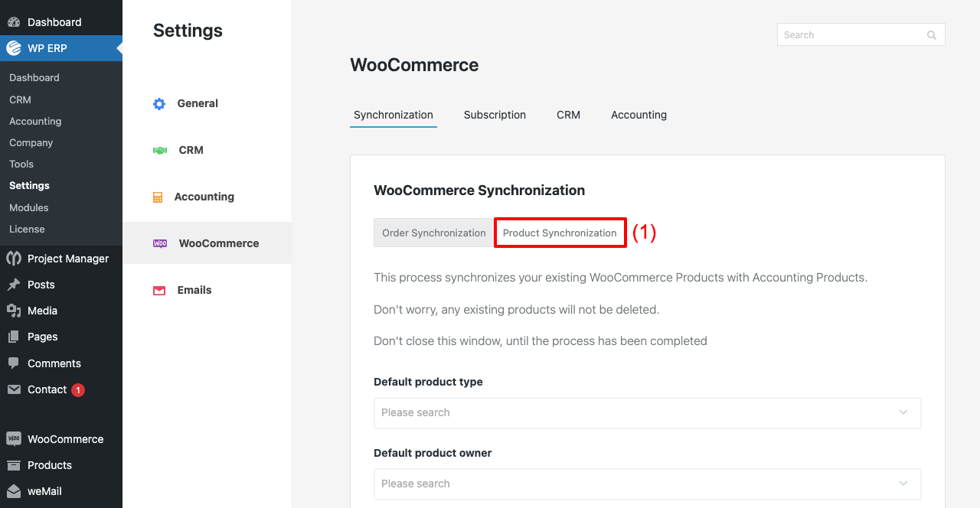980x508 pixels.
Task: Click the weMail sidebar icon
Action: [x=14, y=490]
